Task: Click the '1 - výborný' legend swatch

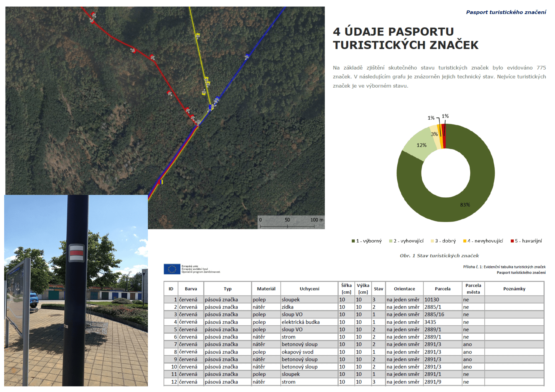Action: point(353,241)
